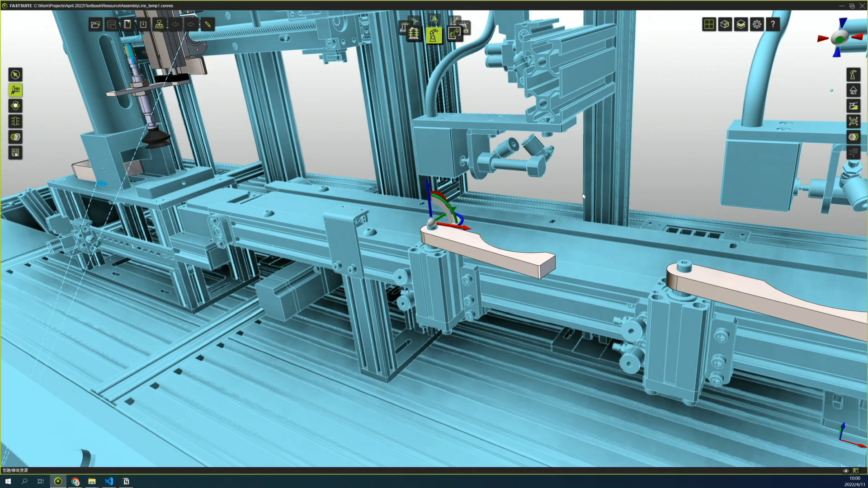868x488 pixels.
Task: Open the hierarchy tree structure icon
Action: click(159, 24)
